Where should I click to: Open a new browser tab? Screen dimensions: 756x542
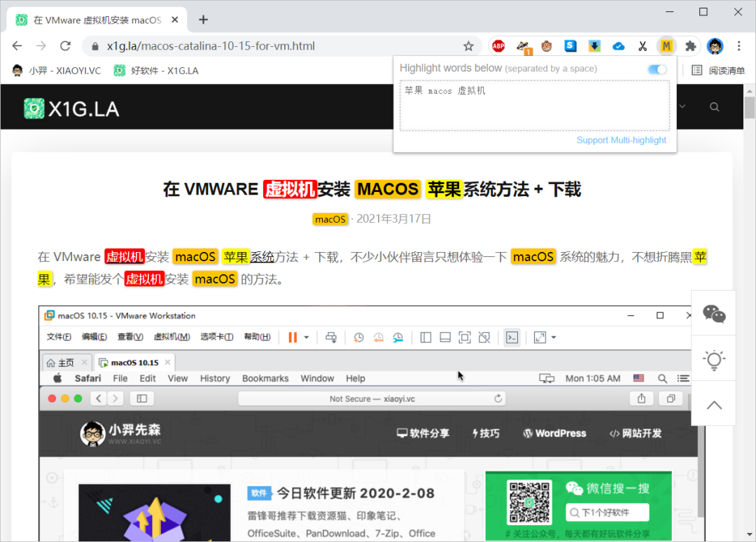point(204,20)
